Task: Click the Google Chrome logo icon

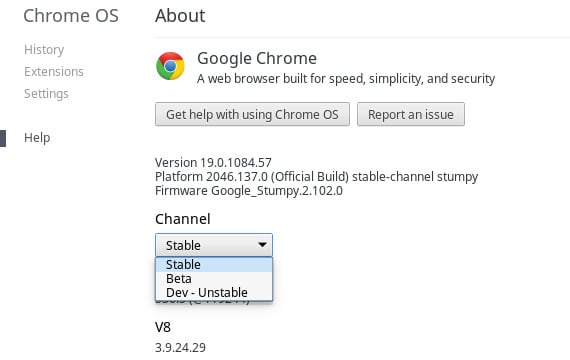Action: [x=170, y=66]
